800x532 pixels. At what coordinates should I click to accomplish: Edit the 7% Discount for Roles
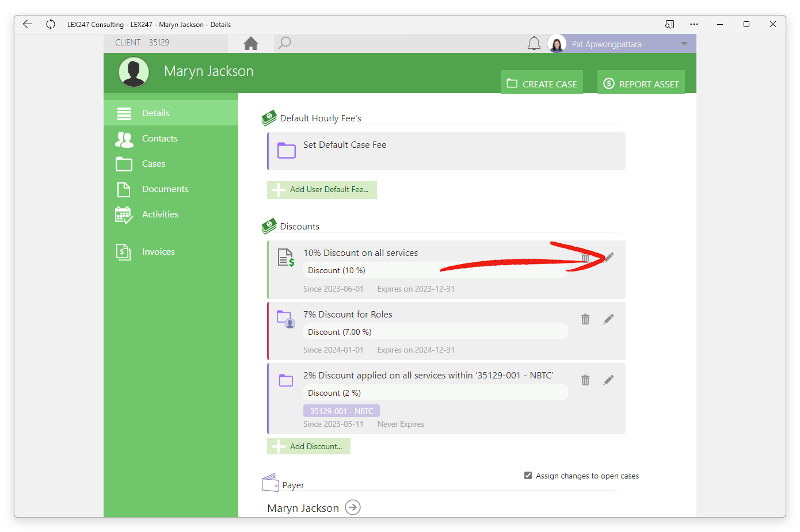[x=608, y=319]
